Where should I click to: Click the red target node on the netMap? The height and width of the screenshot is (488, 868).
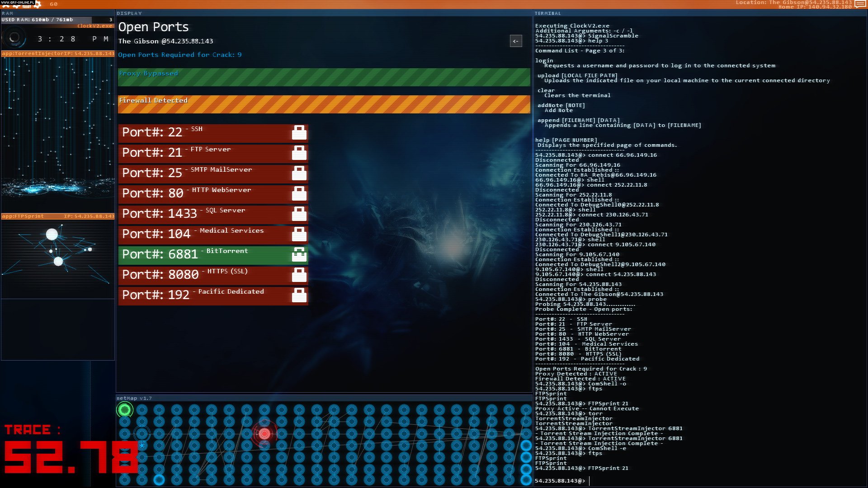click(x=264, y=433)
